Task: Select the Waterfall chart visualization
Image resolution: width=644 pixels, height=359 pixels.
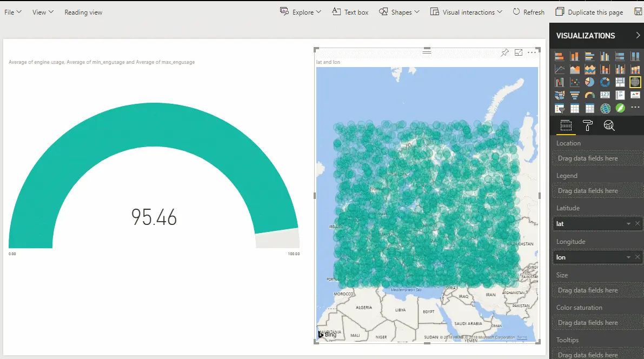Action: click(560, 82)
